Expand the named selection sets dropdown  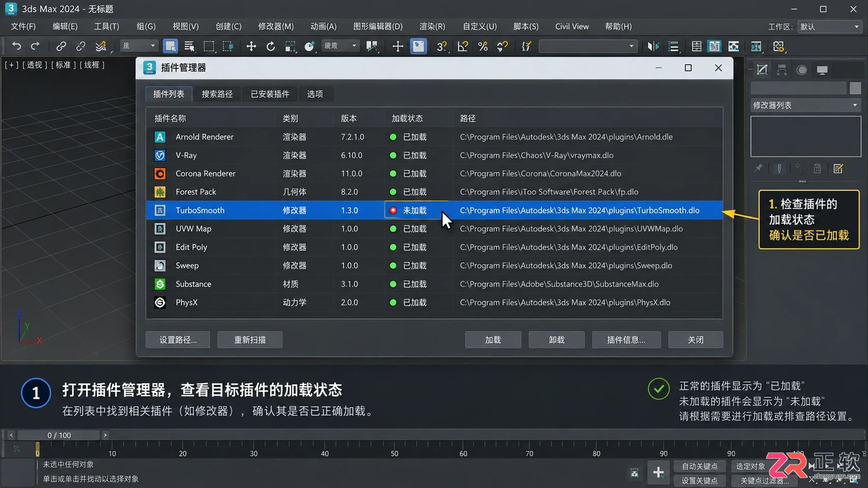(x=588, y=46)
